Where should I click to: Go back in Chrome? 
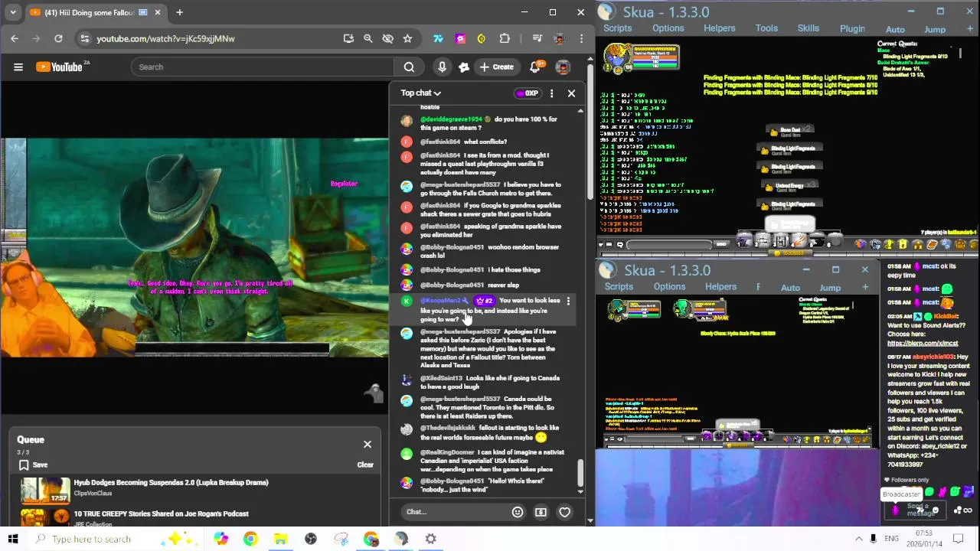coord(15,38)
